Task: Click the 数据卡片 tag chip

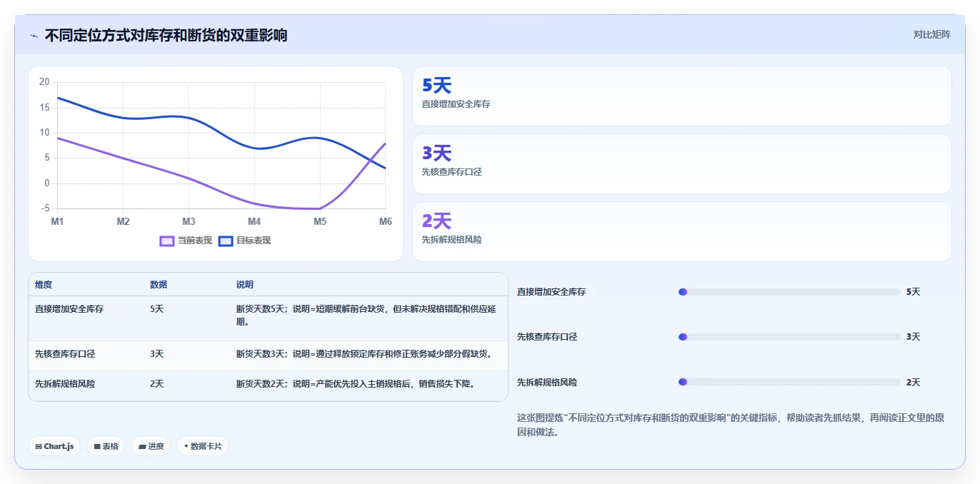Action: (x=203, y=446)
